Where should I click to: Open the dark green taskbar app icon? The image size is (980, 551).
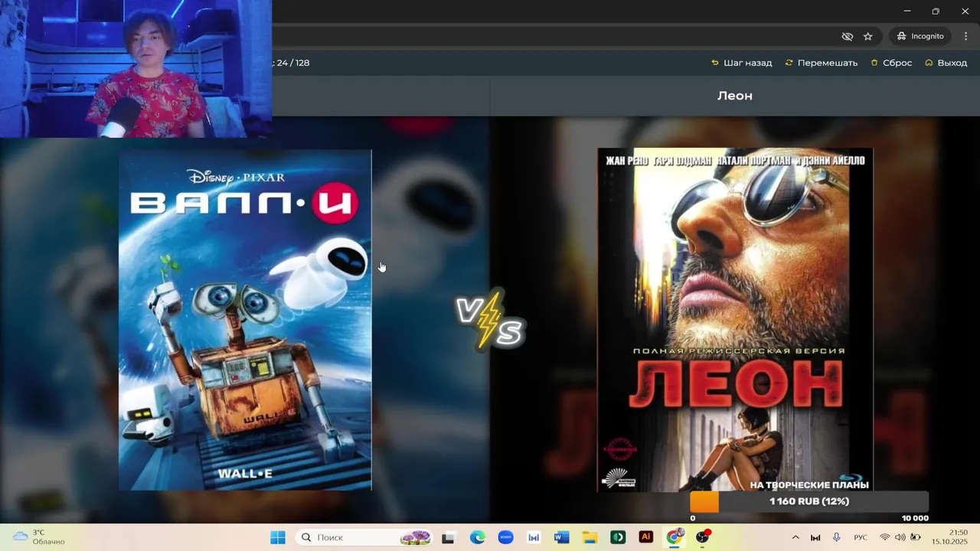tap(618, 537)
